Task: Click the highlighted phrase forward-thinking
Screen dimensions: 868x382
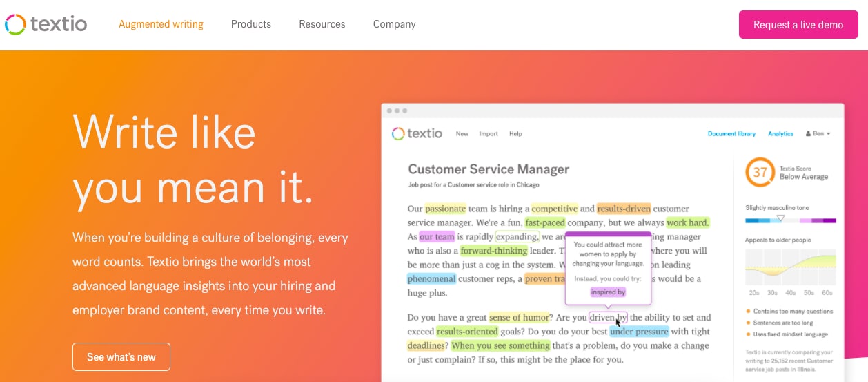Action: 493,251
